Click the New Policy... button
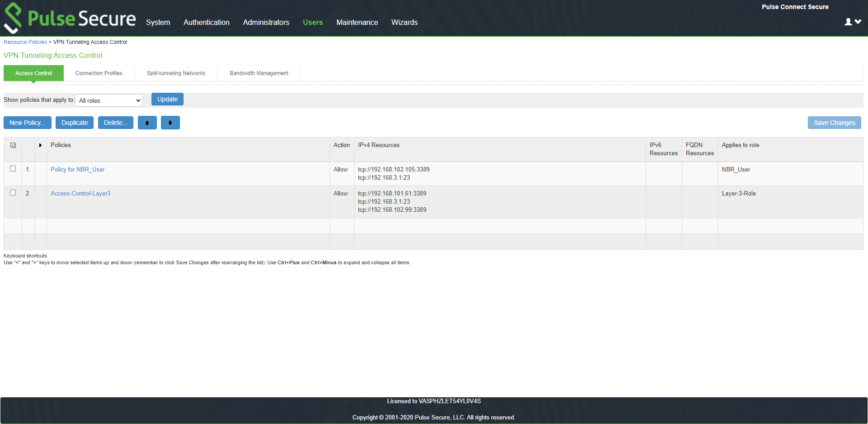The image size is (868, 424). click(x=28, y=123)
